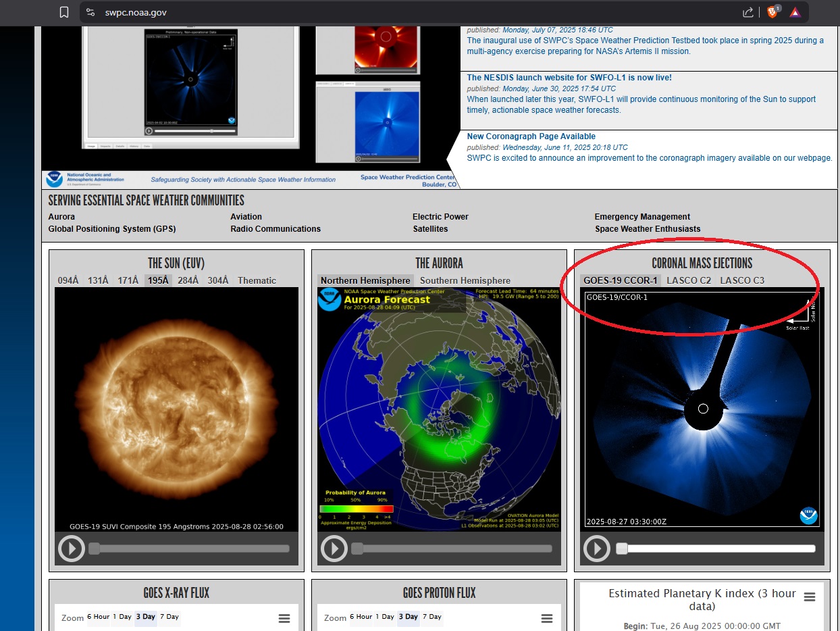
Task: Set X-Ray Flux zoom to 7 Day
Action: (169, 617)
